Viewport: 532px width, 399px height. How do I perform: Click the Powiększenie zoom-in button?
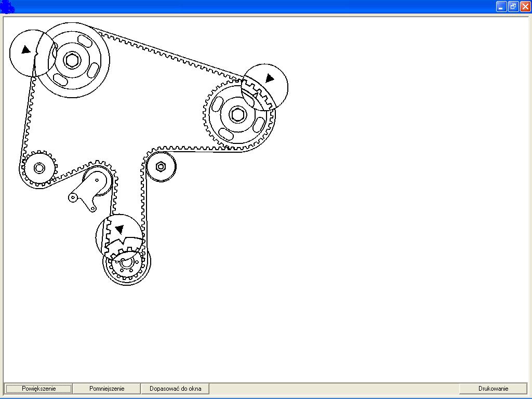click(38, 389)
